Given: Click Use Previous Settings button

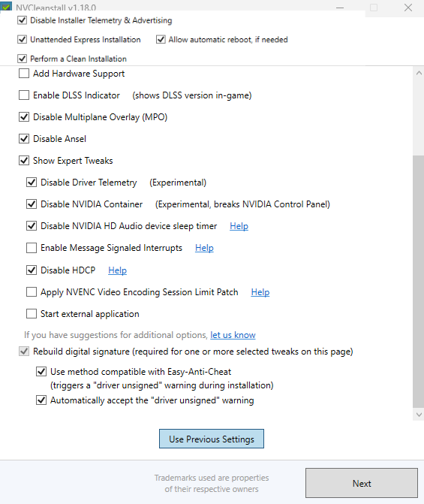Looking at the screenshot, I should [212, 439].
